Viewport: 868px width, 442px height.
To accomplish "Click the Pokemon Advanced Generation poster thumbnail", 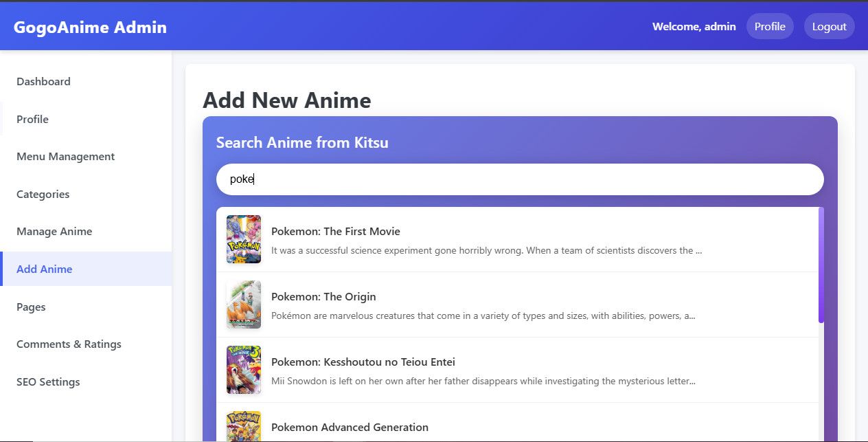I will [x=244, y=427].
